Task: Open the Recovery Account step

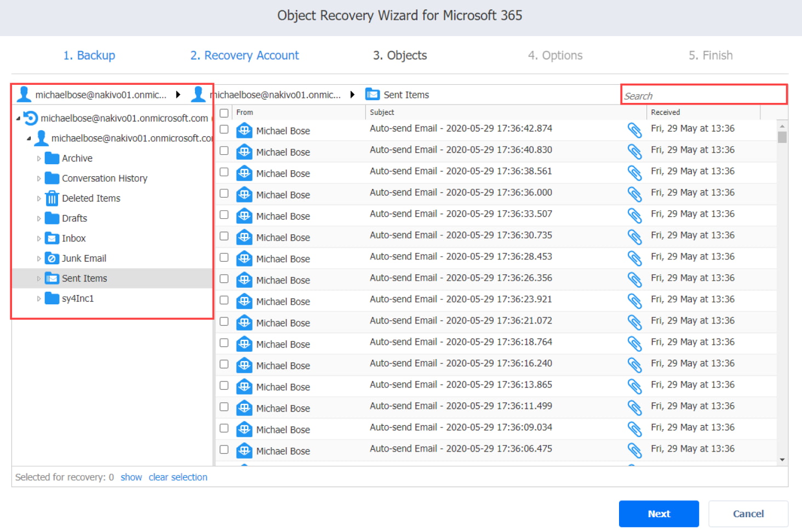Action: 244,55
